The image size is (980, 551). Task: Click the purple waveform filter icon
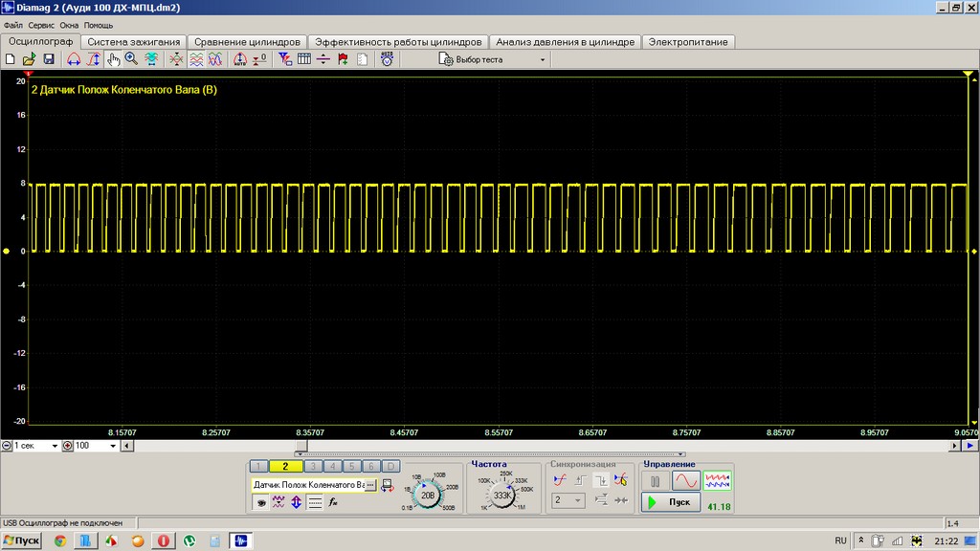[278, 502]
